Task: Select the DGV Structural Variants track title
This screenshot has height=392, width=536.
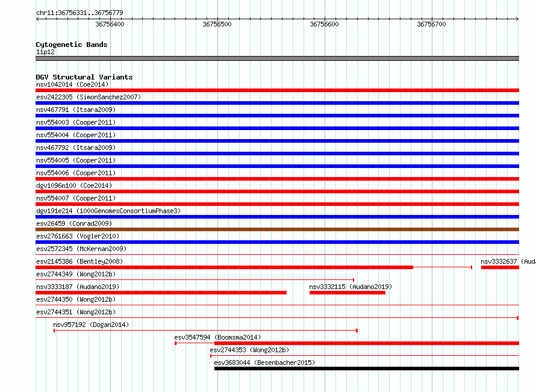Action: coord(84,77)
